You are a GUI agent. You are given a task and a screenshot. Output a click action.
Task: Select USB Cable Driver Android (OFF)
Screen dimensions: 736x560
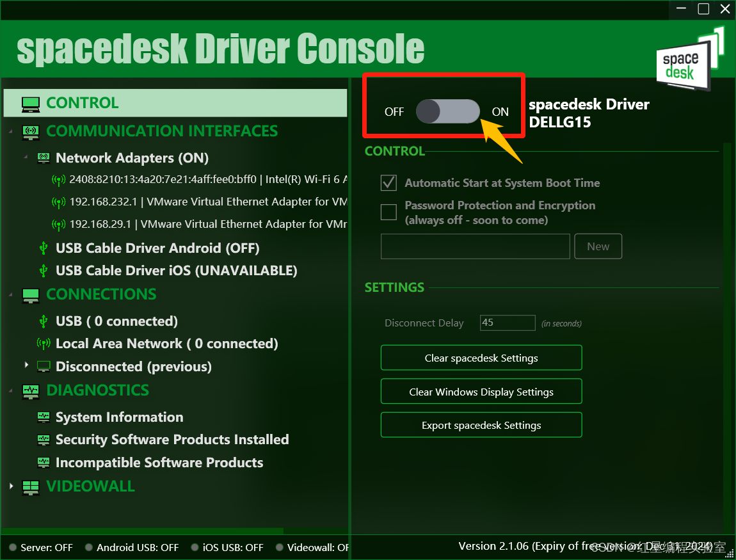point(157,248)
